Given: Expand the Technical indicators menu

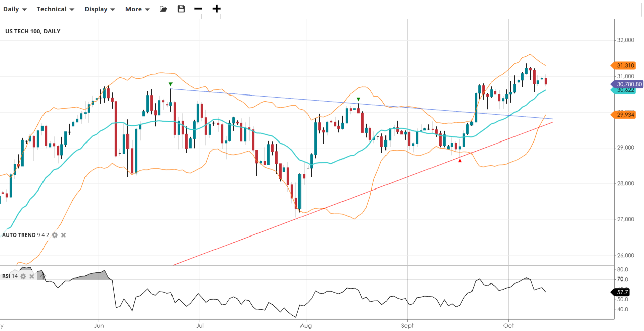Looking at the screenshot, I should coord(56,9).
